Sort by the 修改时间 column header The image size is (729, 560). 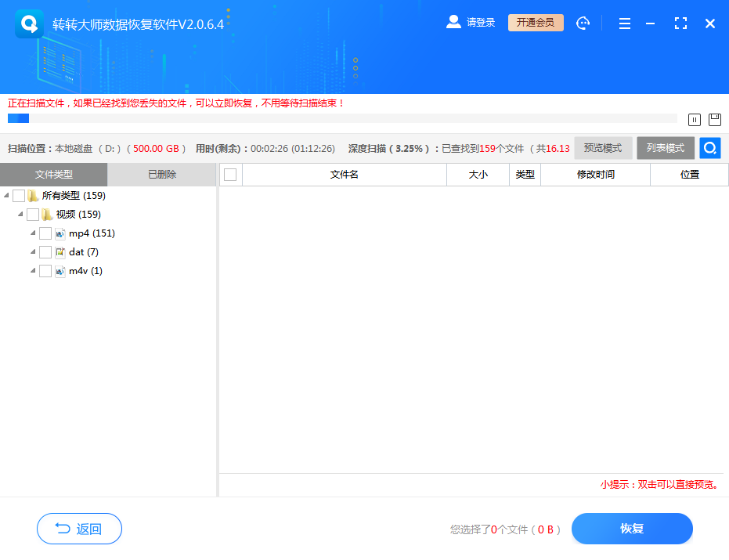[x=595, y=175]
